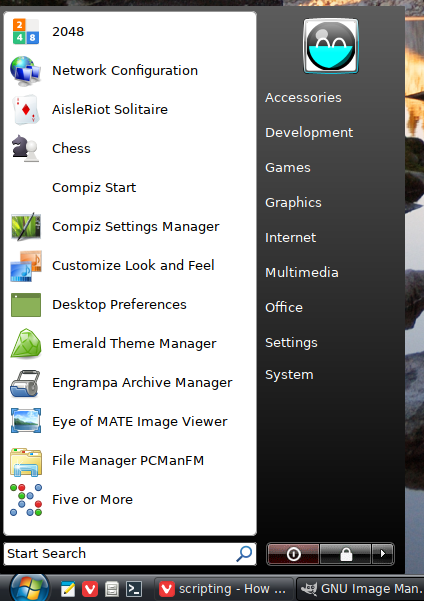Open terminal from taskbar launcher
Viewport: 424px width, 601px height.
[x=134, y=589]
